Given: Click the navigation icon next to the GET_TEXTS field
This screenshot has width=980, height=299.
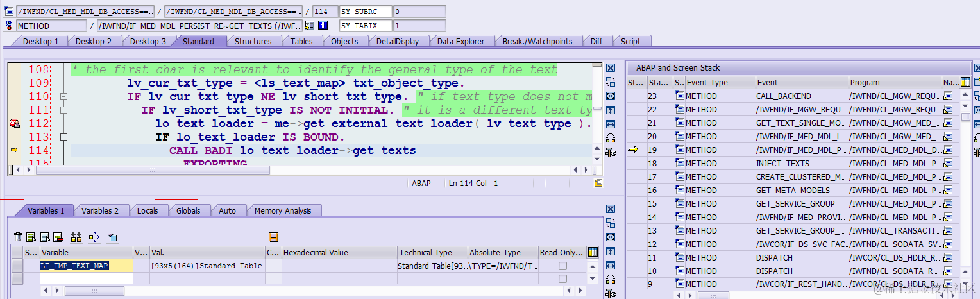Looking at the screenshot, I should coord(310,26).
